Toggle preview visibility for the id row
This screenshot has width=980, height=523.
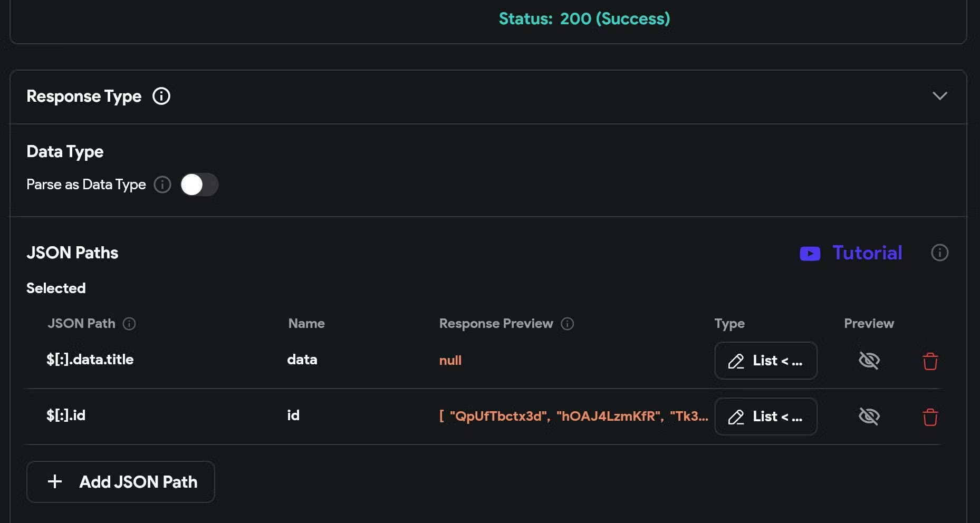869,417
